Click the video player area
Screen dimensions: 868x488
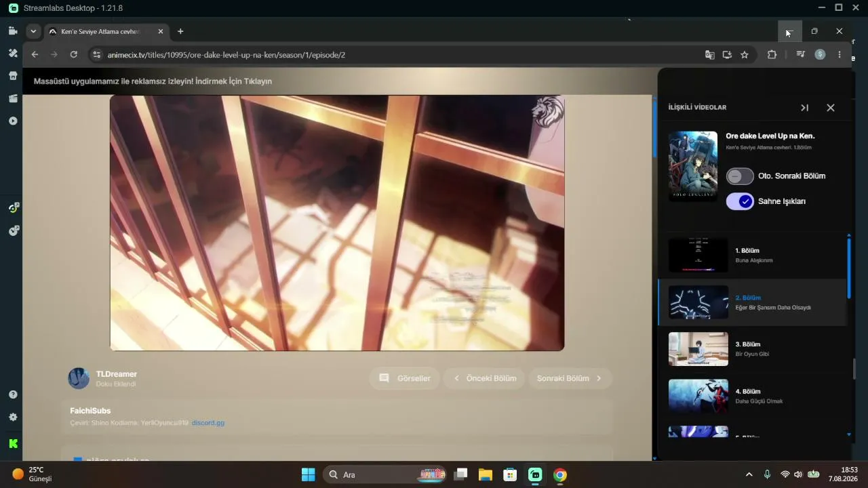tap(337, 223)
